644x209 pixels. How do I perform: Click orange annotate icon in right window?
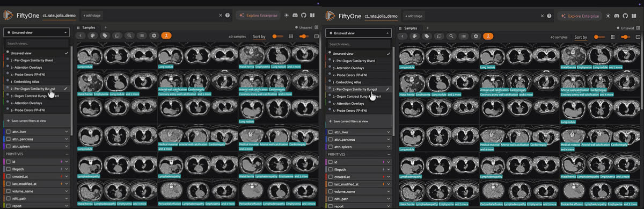coord(488,36)
